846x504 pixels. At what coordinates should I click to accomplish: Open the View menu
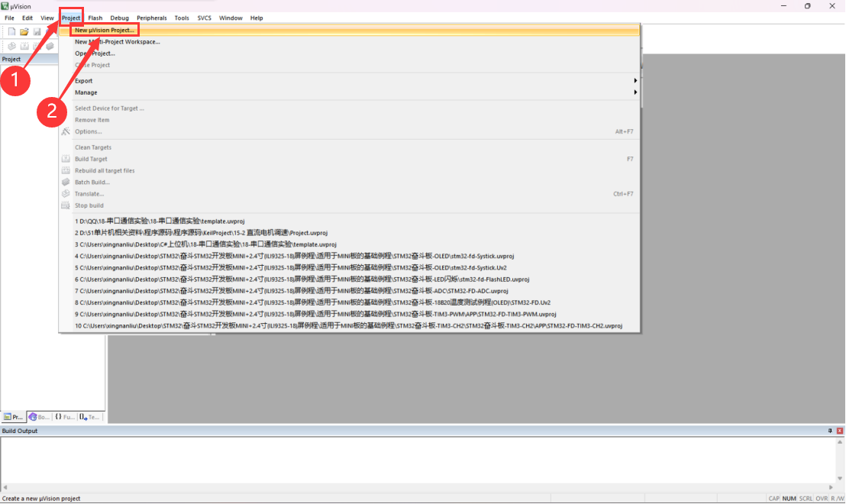coord(47,18)
